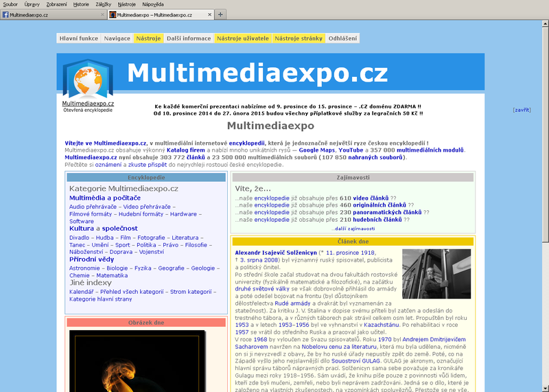Screen dimensions: 549x392
Task: Open the Video přehrávače category
Action: click(x=147, y=207)
